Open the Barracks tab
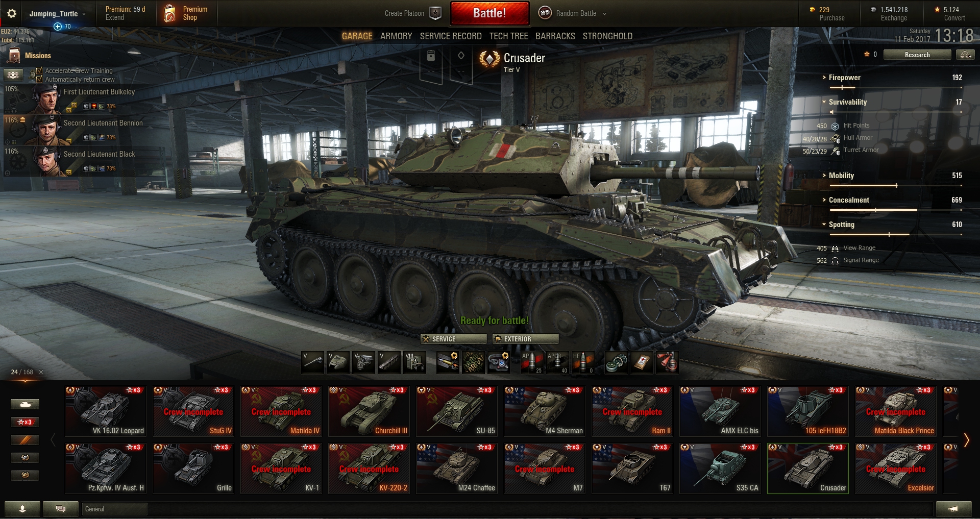 (x=555, y=36)
